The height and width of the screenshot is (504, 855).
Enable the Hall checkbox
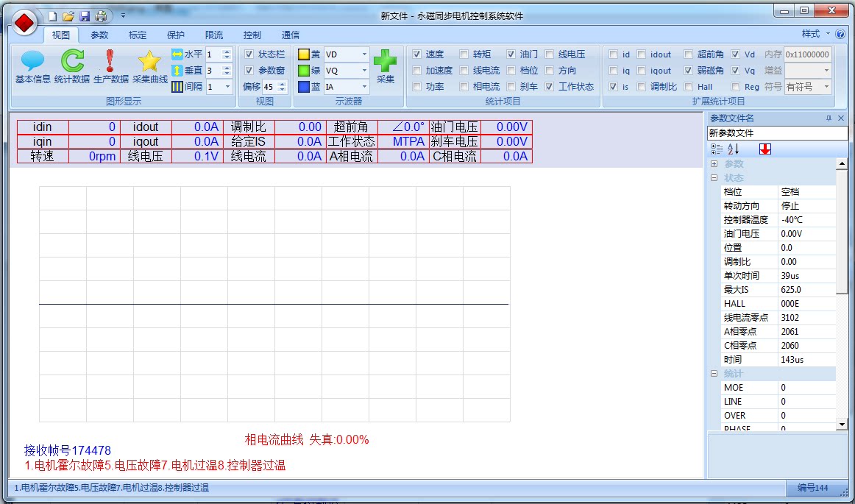tap(689, 86)
